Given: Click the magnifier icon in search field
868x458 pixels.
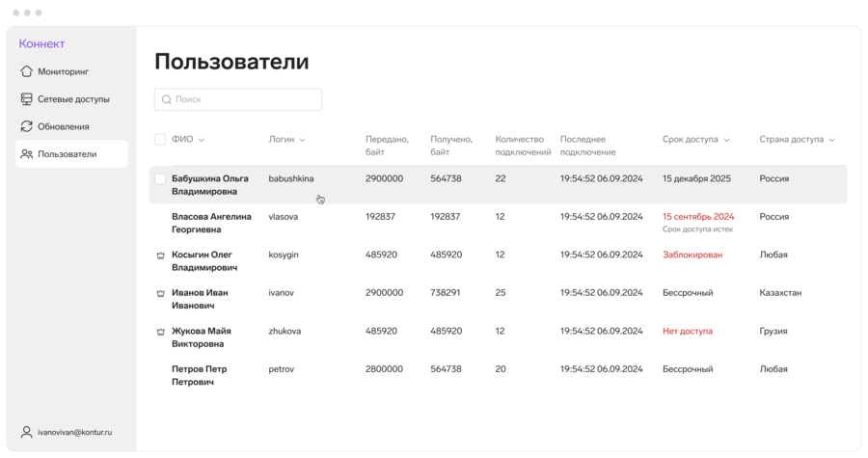Looking at the screenshot, I should [x=167, y=99].
